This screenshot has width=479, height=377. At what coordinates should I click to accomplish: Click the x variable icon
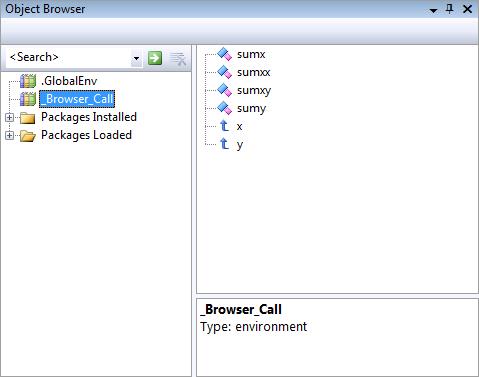pos(224,126)
